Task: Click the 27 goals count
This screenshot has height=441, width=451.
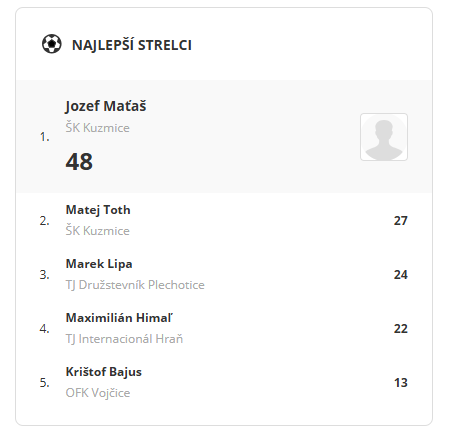Action: point(401,221)
